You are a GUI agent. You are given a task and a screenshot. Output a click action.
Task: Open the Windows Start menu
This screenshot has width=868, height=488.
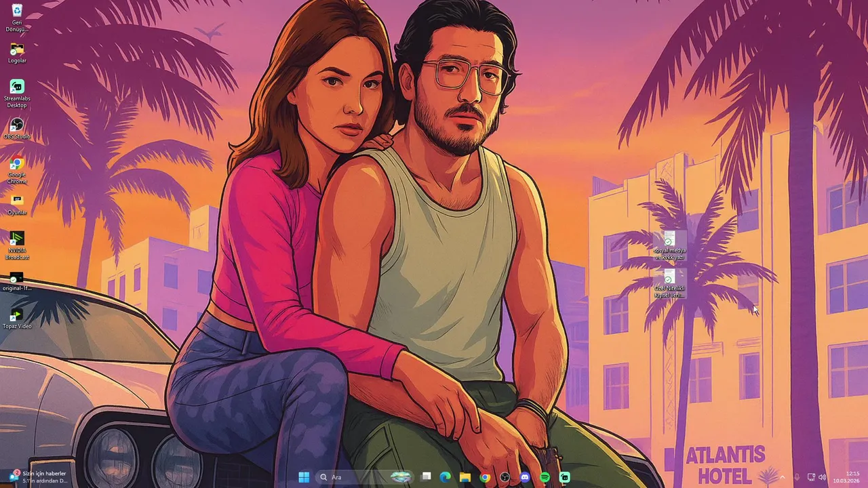304,477
